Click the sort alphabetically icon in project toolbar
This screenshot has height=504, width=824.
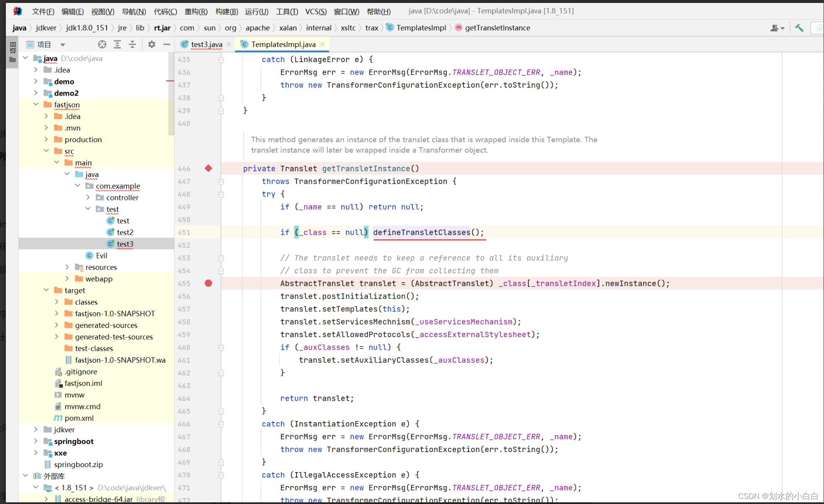pyautogui.click(x=117, y=45)
